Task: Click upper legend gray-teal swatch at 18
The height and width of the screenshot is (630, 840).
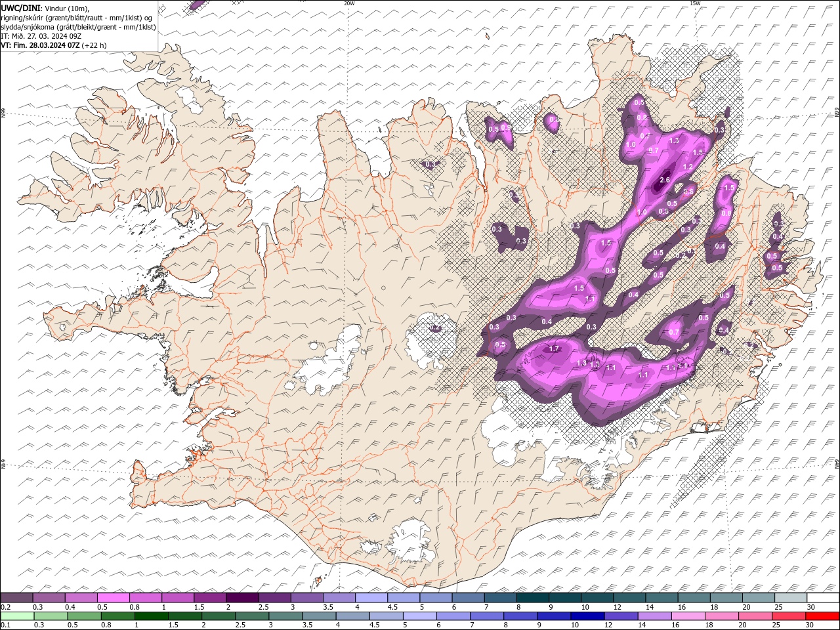Action: click(726, 598)
